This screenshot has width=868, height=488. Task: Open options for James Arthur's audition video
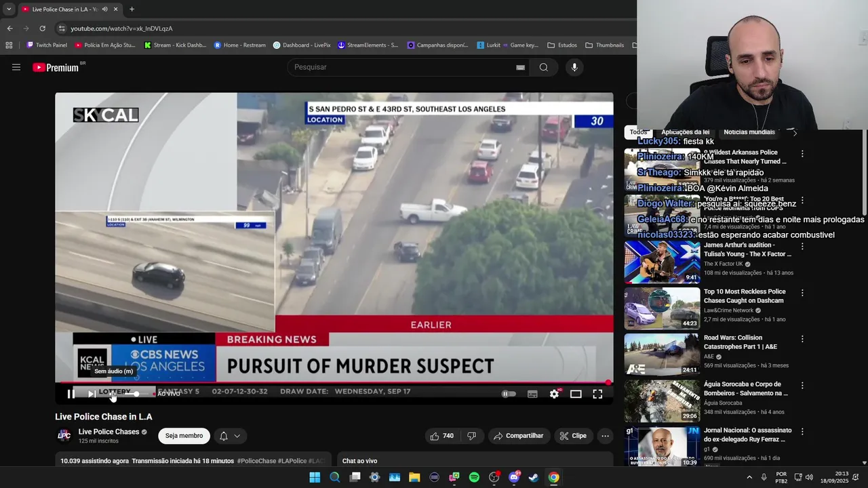tap(802, 247)
